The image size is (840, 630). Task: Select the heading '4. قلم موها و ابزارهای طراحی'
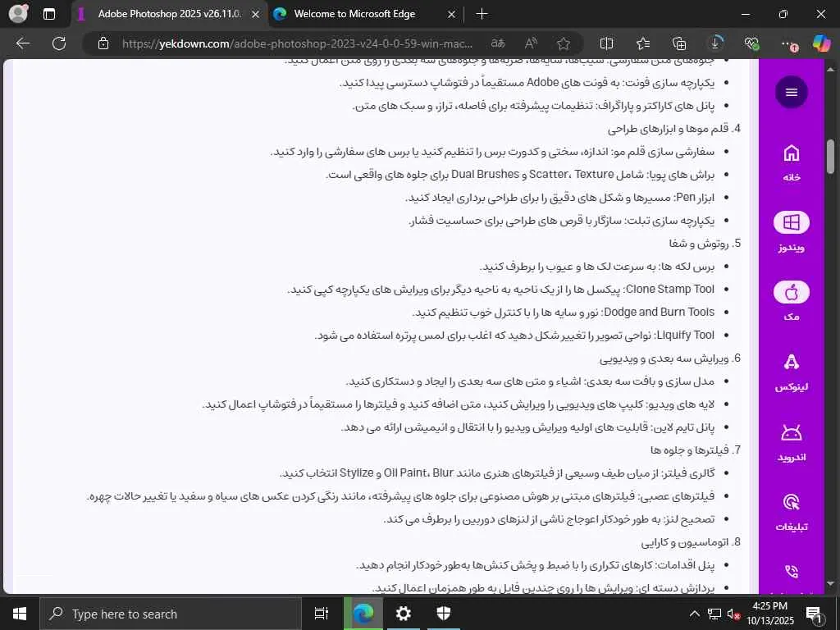(674, 129)
